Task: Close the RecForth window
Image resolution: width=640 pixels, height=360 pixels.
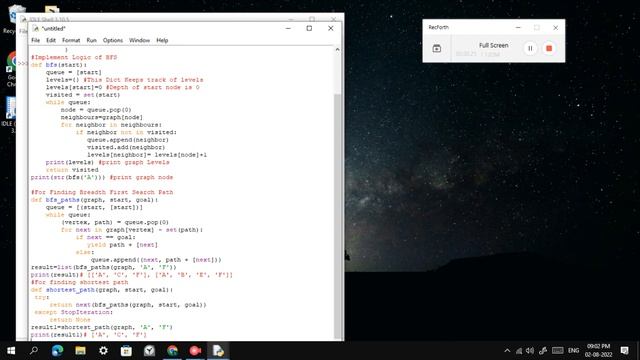Action: pos(556,27)
